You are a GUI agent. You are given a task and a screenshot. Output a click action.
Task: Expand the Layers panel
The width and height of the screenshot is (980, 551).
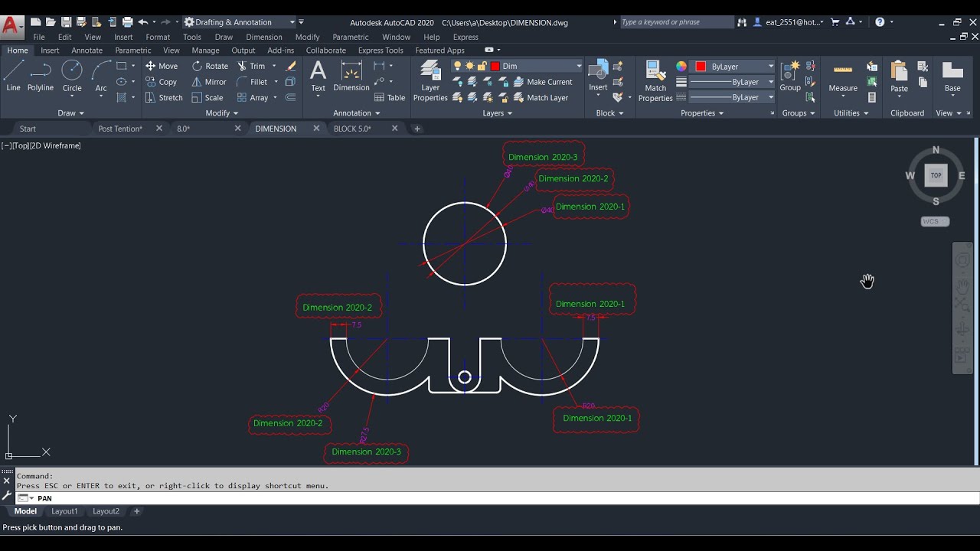[x=498, y=113]
